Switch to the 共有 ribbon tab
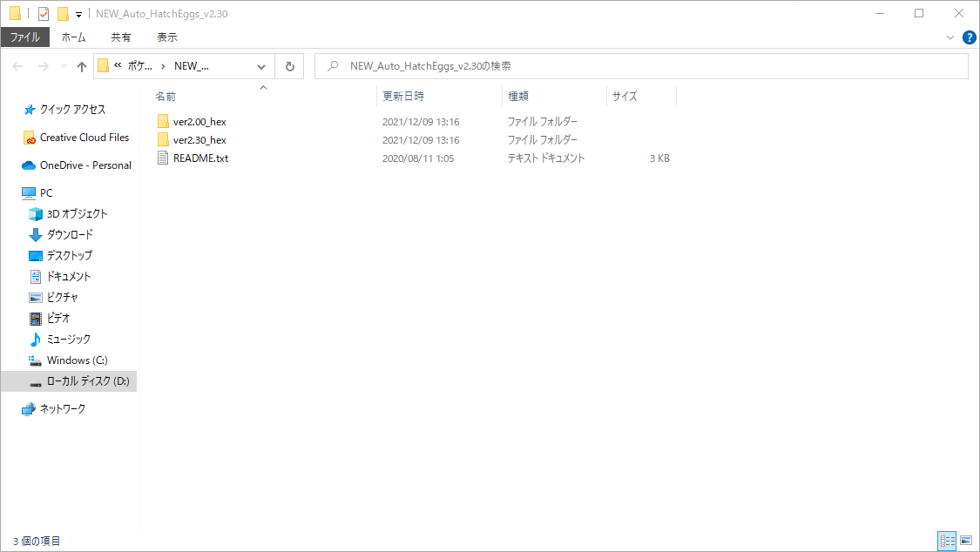The height and width of the screenshot is (552, 980). 120,37
